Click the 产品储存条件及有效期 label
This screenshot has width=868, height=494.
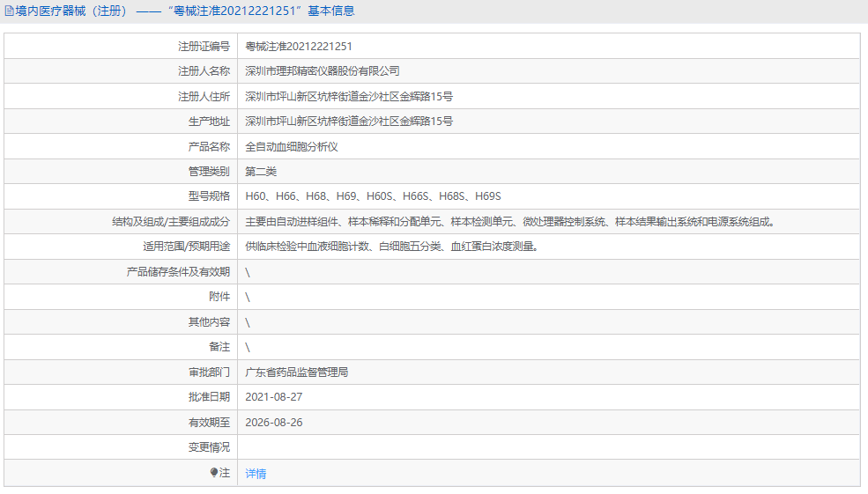(178, 271)
